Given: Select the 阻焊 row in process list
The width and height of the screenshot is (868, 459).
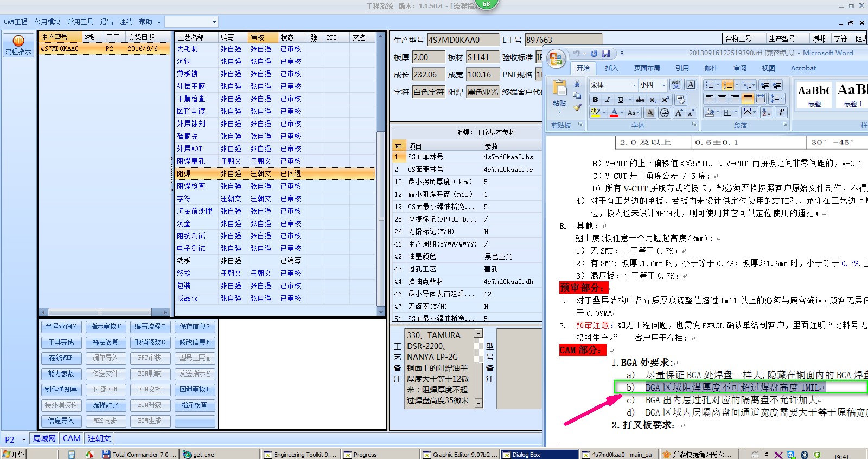Looking at the screenshot, I should 275,174.
